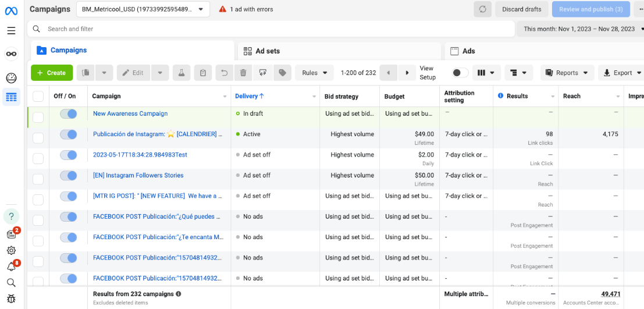
Task: Open settings gear in left sidebar
Action: [11, 250]
